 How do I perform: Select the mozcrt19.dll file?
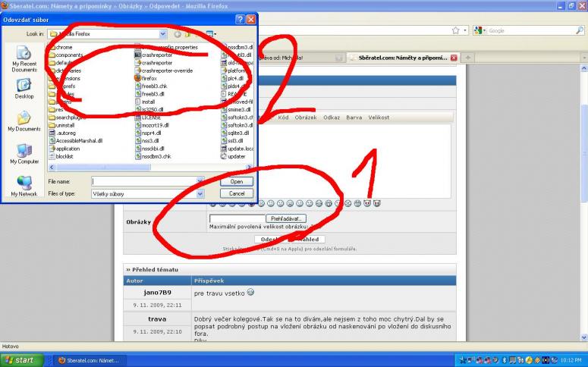[152, 125]
